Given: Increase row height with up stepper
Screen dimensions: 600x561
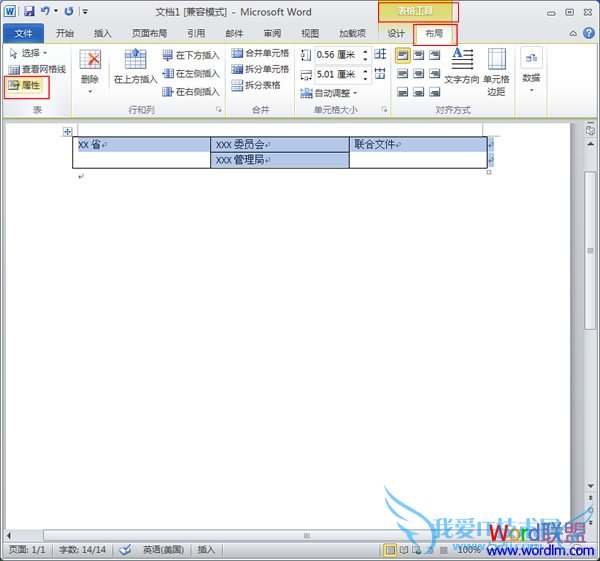Looking at the screenshot, I should [365, 51].
